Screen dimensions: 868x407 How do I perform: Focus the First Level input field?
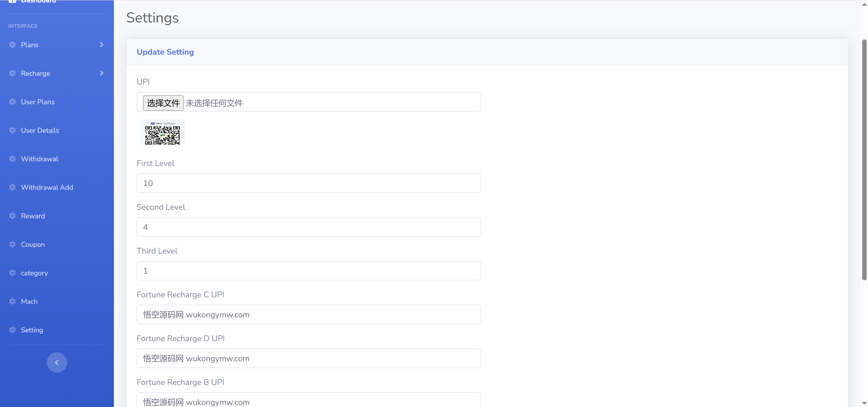(x=309, y=183)
